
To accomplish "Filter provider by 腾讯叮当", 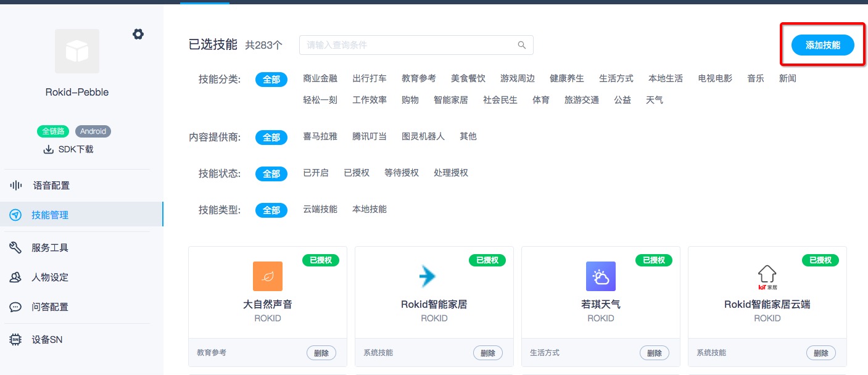I will 370,136.
